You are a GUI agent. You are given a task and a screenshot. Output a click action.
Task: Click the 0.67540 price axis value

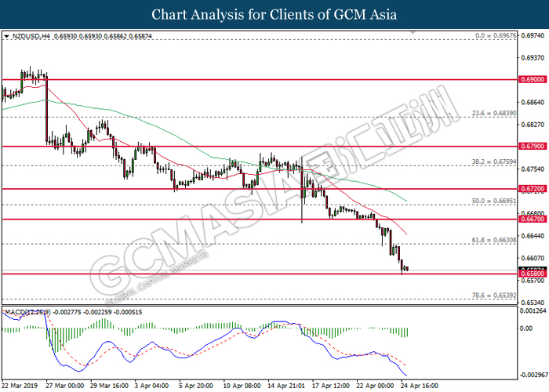[533, 169]
